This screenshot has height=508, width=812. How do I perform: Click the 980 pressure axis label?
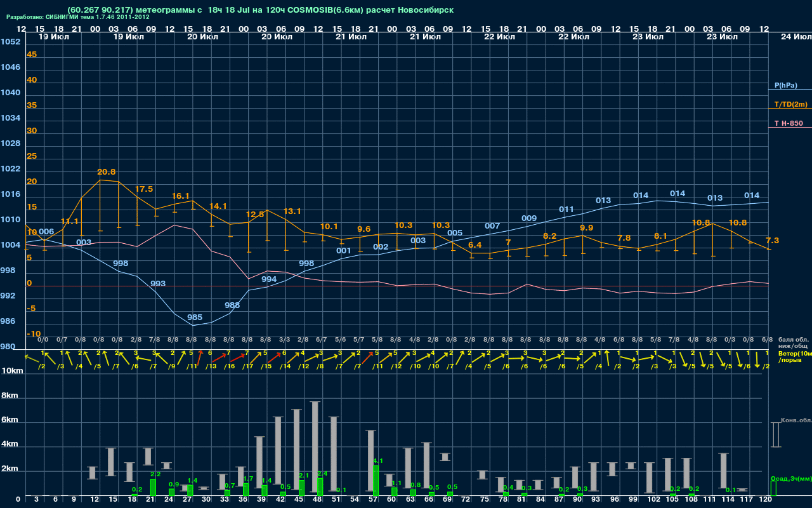tap(8, 347)
